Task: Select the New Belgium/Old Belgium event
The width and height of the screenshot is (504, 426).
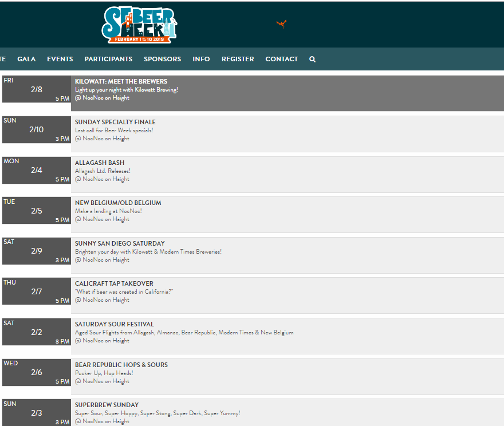Action: pos(118,203)
